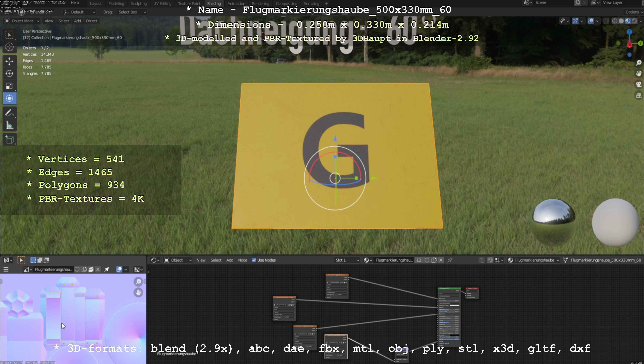This screenshot has width=644, height=364.
Task: Switch to the UV Editing workspace tab
Action: point(162,4)
